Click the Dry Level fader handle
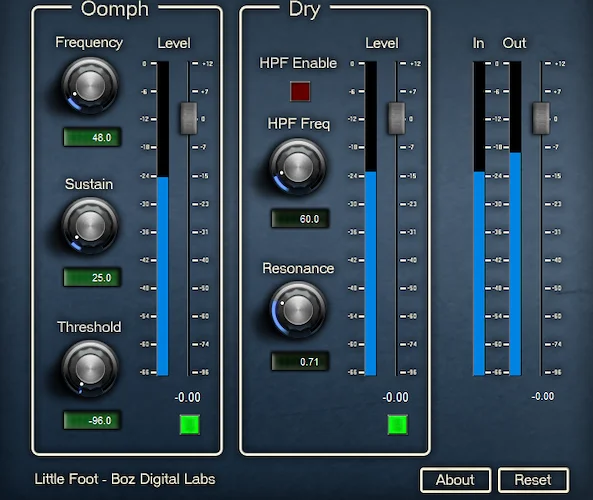This screenshot has height=500, width=593. (x=396, y=118)
